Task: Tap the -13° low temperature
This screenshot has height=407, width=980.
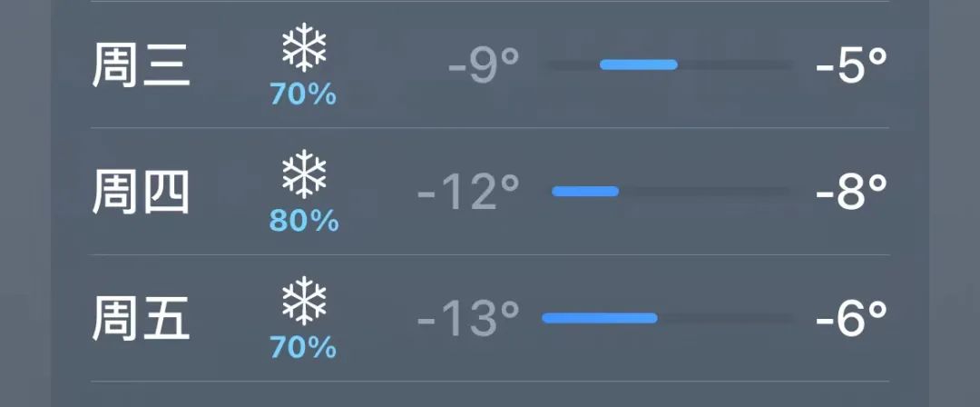Action: pyautogui.click(x=468, y=318)
